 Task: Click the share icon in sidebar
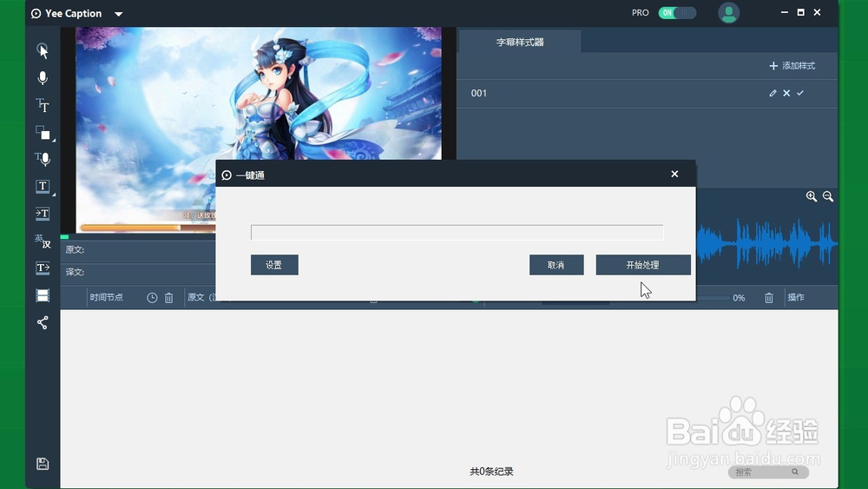click(43, 322)
